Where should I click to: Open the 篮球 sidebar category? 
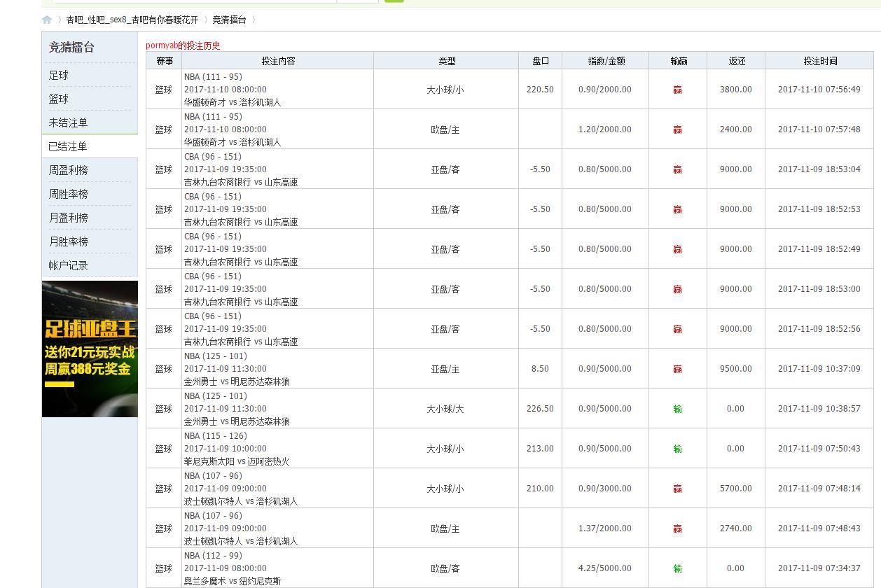(59, 99)
